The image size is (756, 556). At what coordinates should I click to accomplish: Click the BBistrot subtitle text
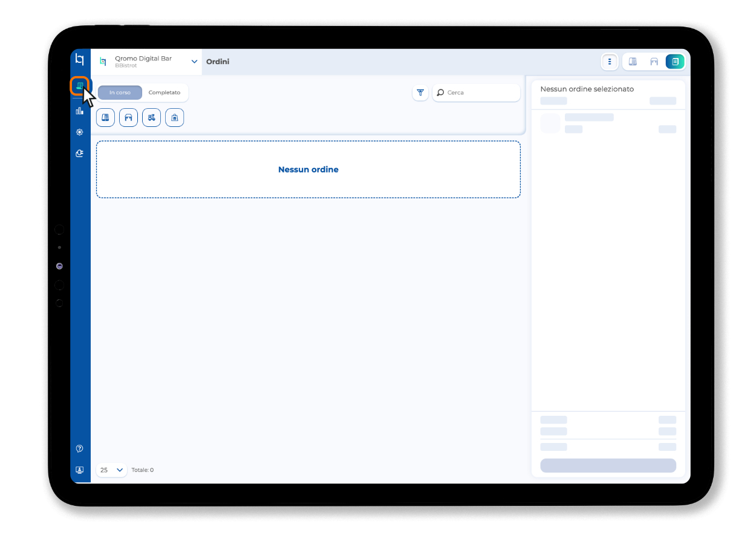126,66
